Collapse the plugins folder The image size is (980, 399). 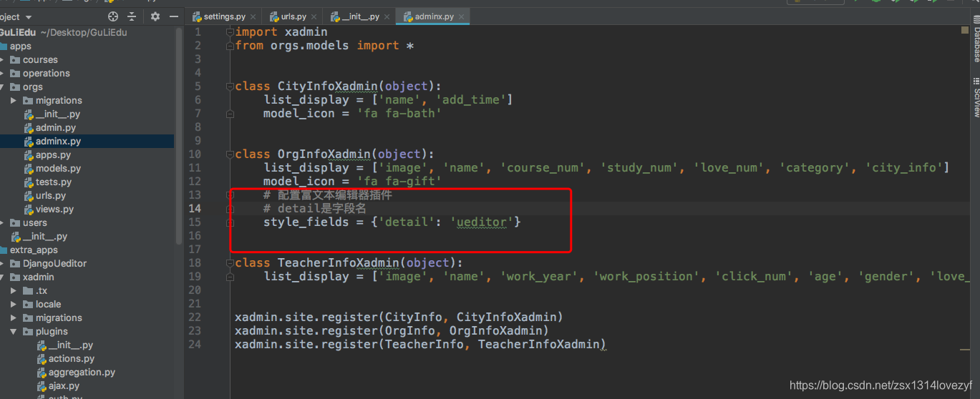pyautogui.click(x=14, y=332)
